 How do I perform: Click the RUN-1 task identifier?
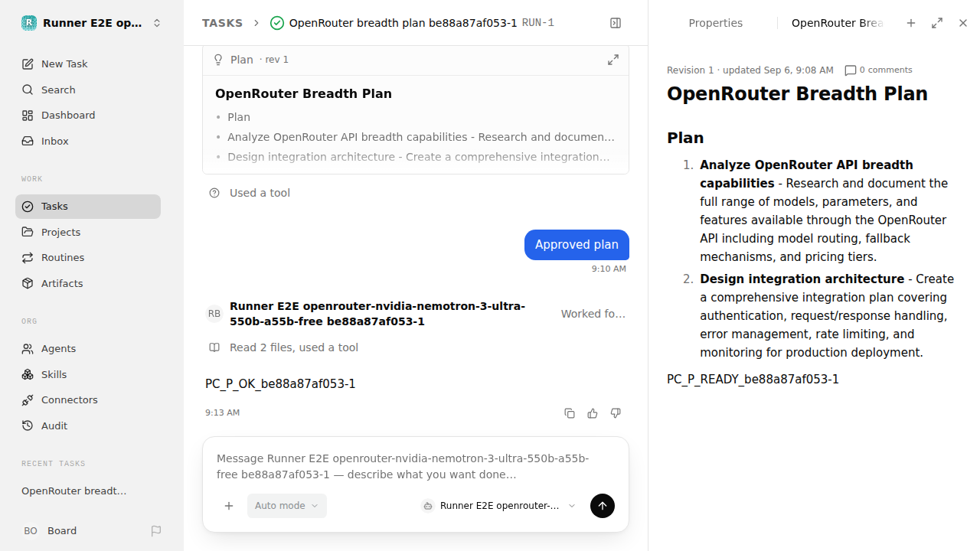537,23
